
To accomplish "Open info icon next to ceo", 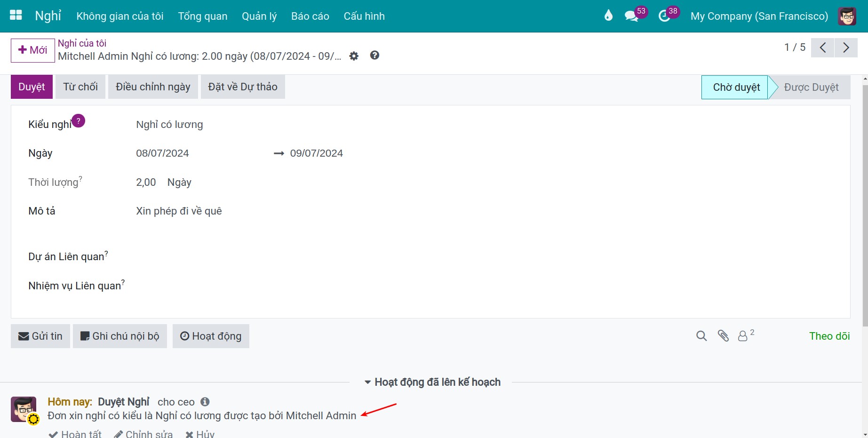I will 205,402.
